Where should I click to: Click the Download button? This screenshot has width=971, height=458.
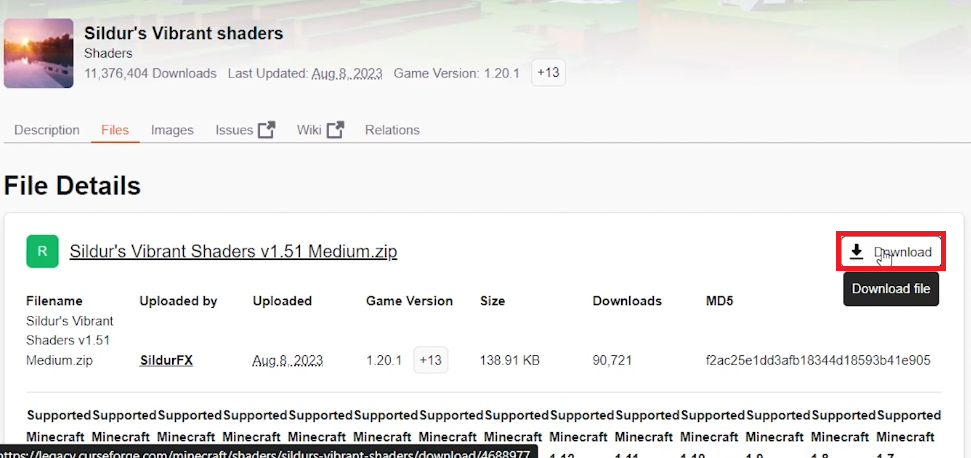[891, 252]
